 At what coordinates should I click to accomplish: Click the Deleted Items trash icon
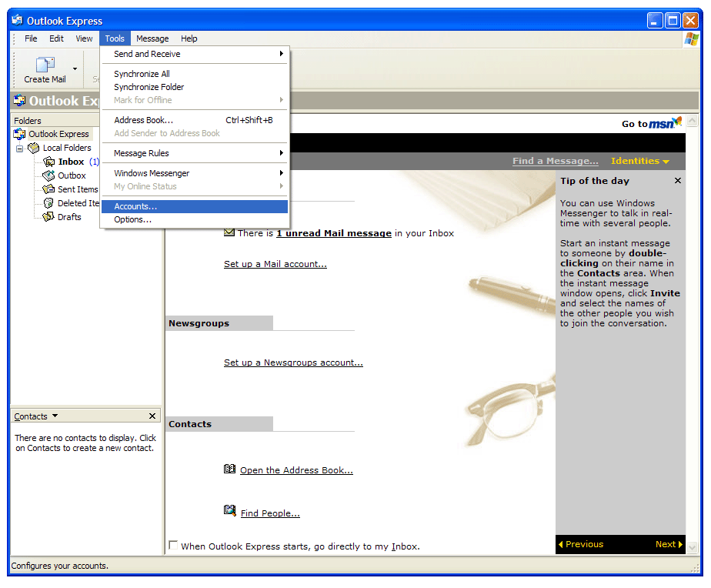pyautogui.click(x=48, y=203)
